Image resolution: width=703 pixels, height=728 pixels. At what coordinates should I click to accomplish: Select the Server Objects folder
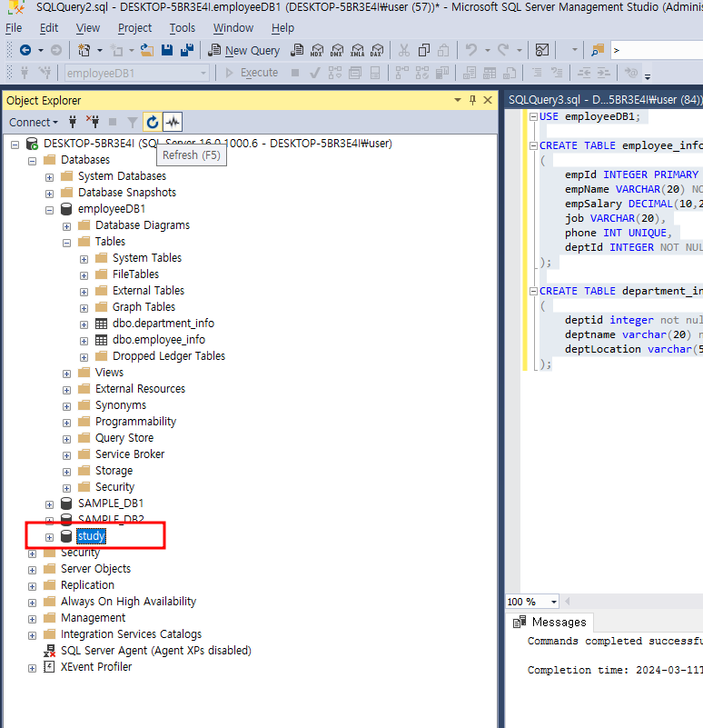[x=95, y=569]
